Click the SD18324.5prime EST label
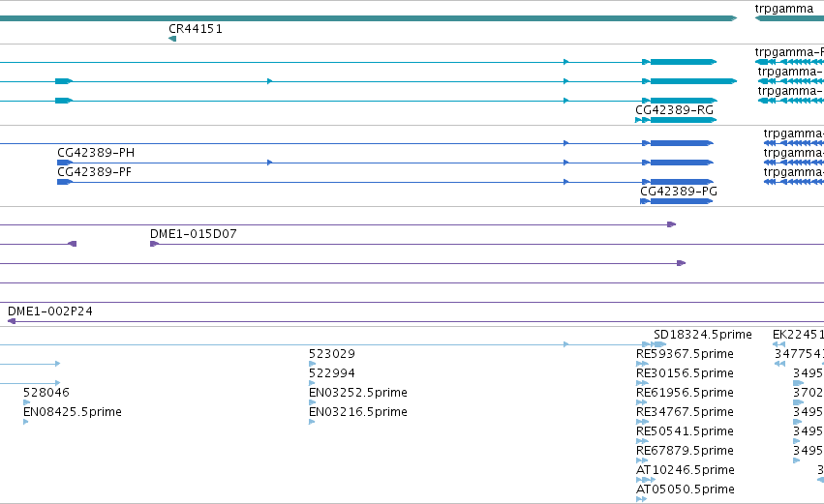The height and width of the screenshot is (504, 824). [x=703, y=335]
